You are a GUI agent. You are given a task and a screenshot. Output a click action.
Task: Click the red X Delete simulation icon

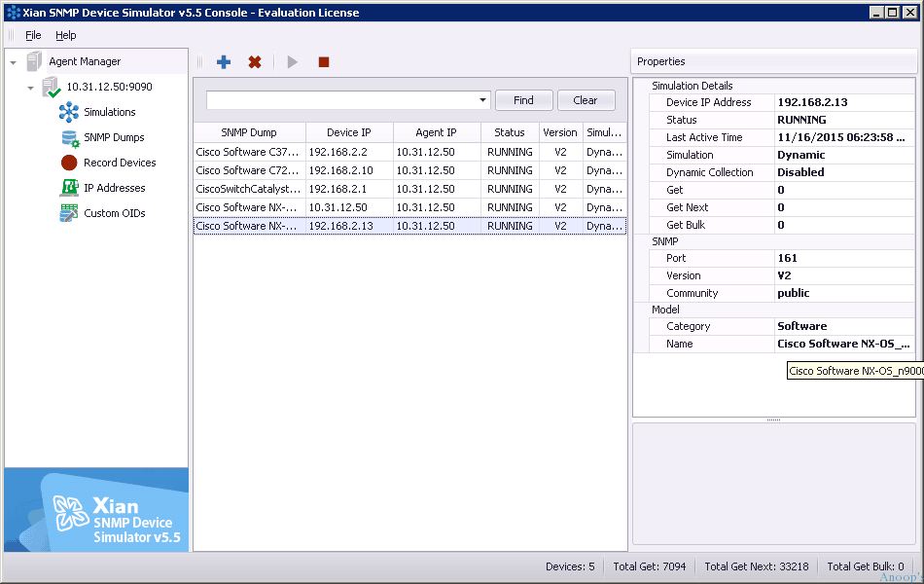(255, 62)
